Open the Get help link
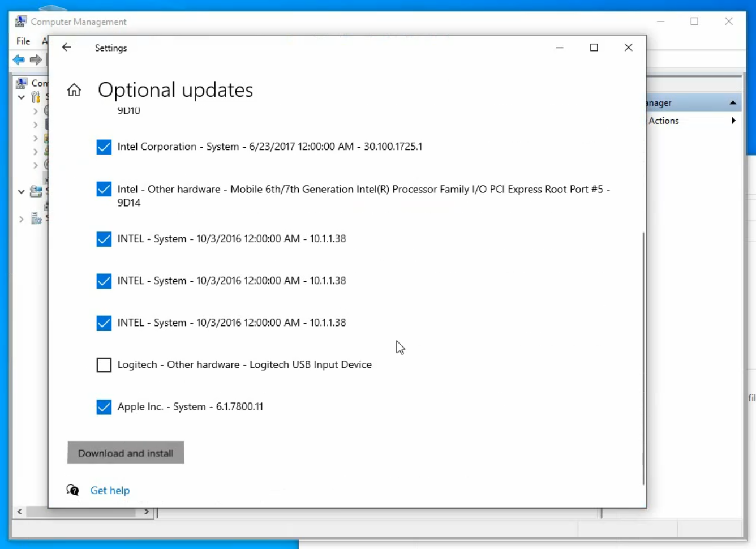This screenshot has width=756, height=549. [x=110, y=490]
